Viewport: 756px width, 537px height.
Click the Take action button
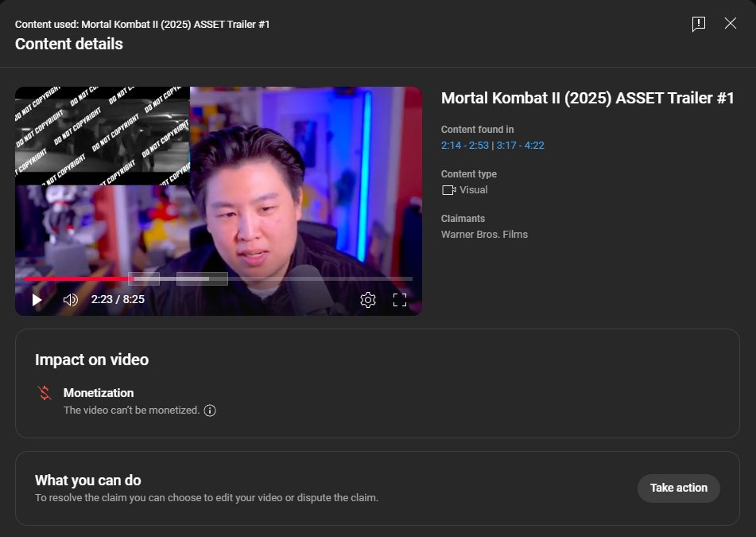pyautogui.click(x=678, y=488)
